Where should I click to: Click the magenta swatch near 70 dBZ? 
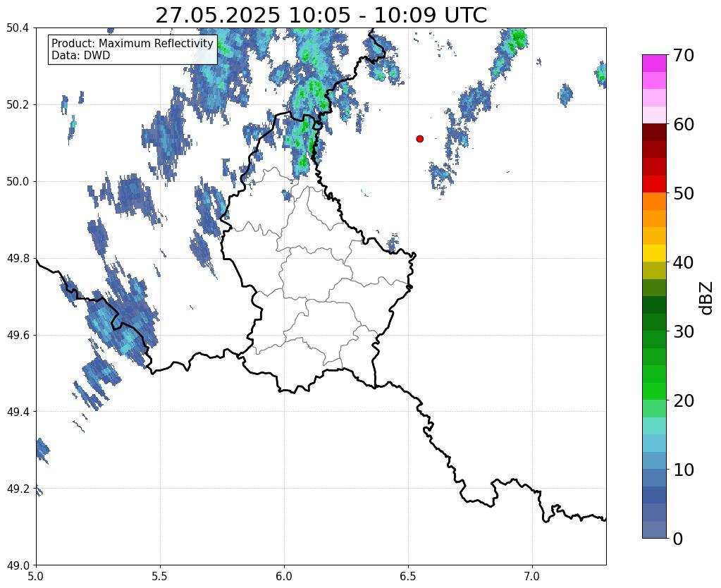[x=654, y=63]
